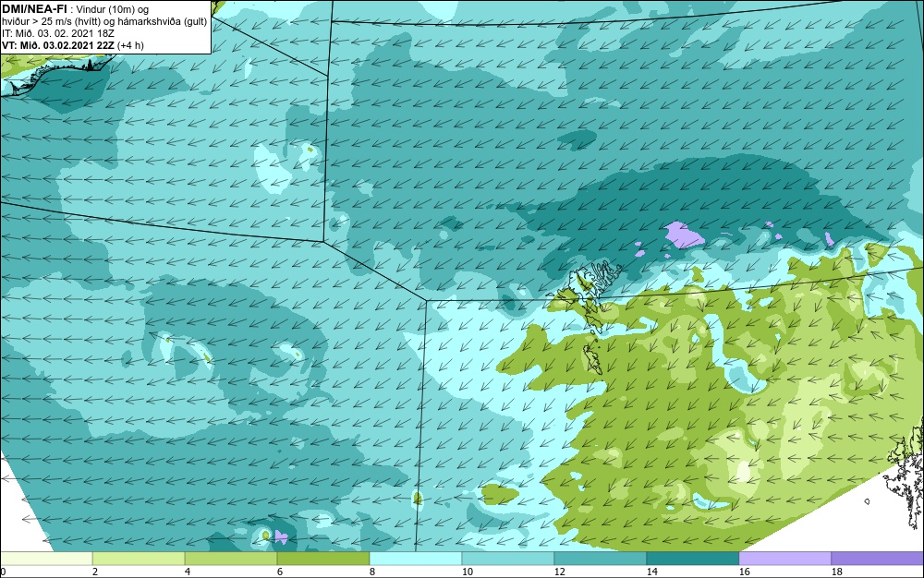Click the 'IT: Mið. 03. 02. 2021 18Z' line
This screenshot has width=924, height=578.
coord(58,33)
